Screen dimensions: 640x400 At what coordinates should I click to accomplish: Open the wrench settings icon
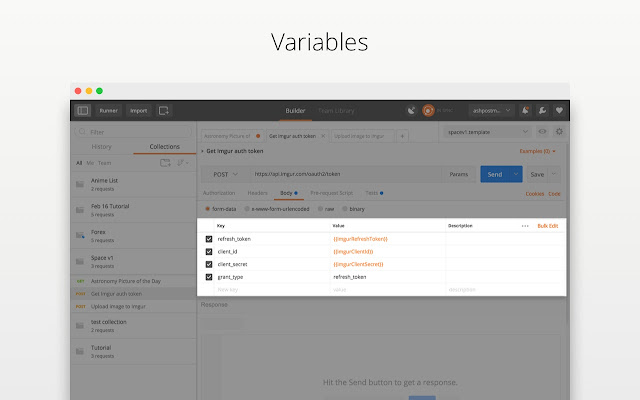tap(542, 110)
